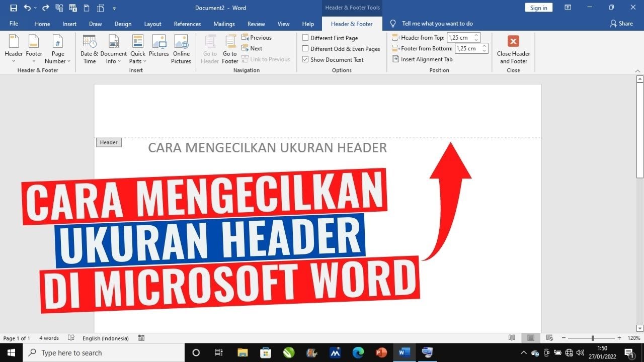
Task: Jump to Previous header section
Action: 257,38
